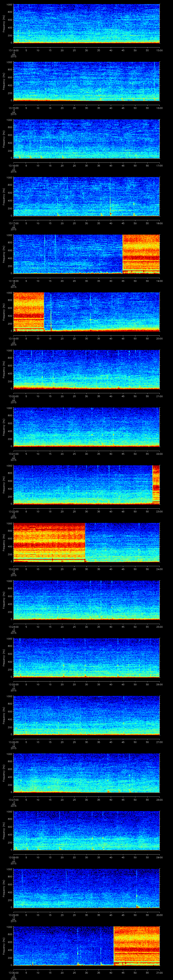Click the "13:30:00" start time label
The width and height of the screenshot is (173, 980).
pos(13,972)
